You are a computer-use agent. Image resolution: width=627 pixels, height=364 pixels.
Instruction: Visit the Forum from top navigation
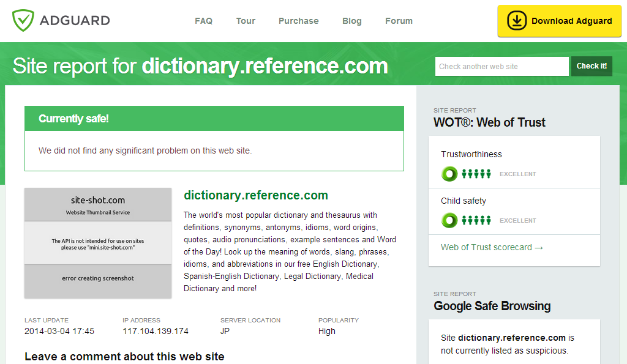click(399, 21)
